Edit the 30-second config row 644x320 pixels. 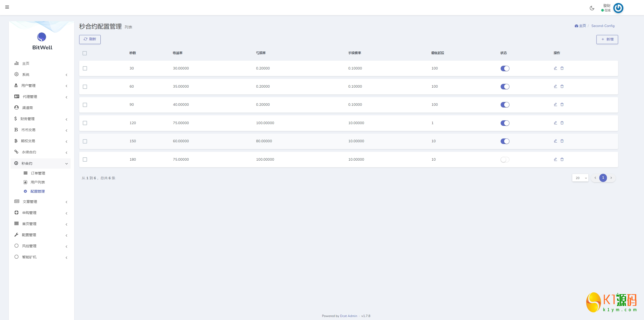click(x=555, y=68)
